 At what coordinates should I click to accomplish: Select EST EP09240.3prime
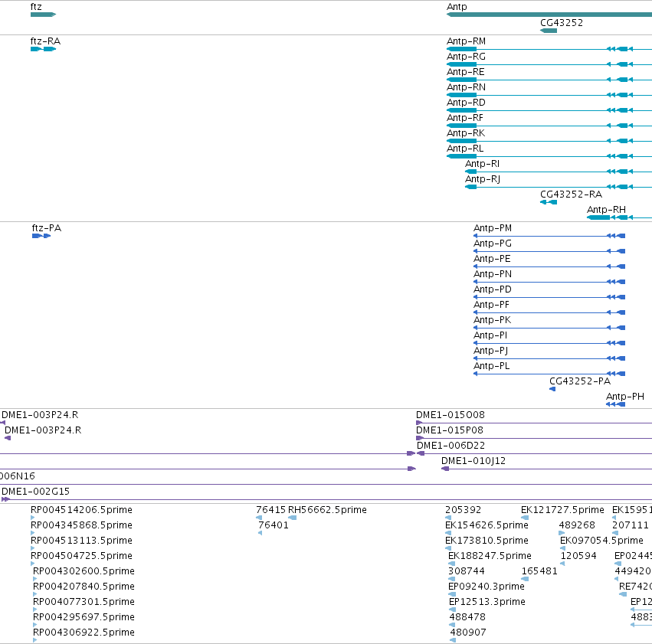click(x=486, y=587)
